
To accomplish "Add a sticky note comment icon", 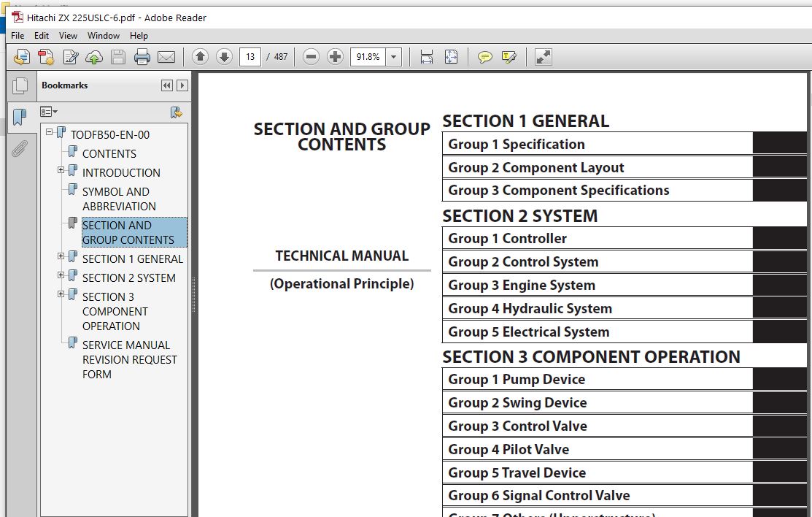I will pos(484,57).
